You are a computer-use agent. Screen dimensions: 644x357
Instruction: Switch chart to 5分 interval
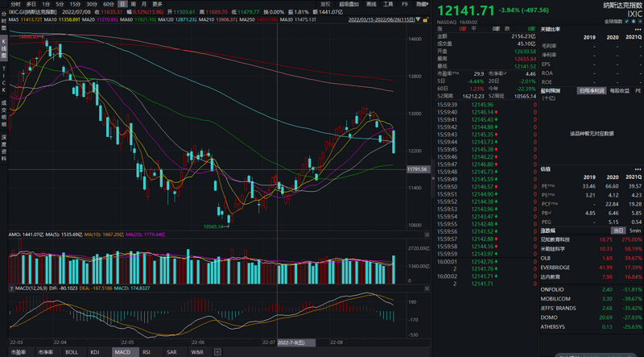pos(60,4)
